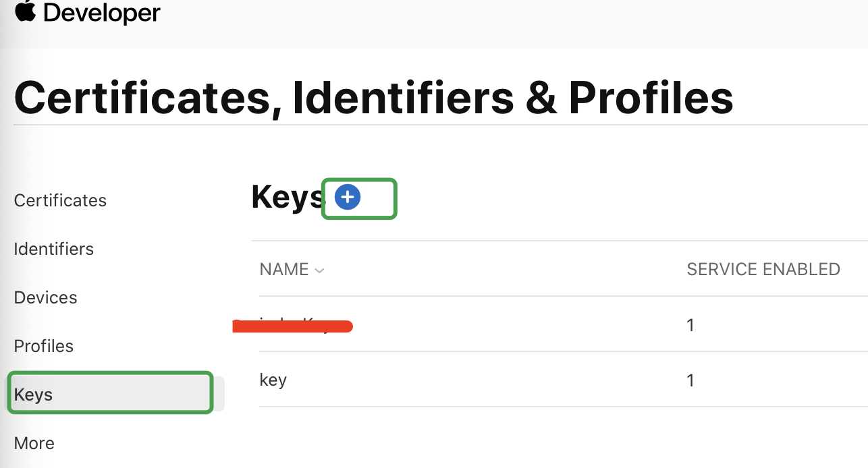
Task: Open the red-redacted key entry
Action: click(293, 326)
